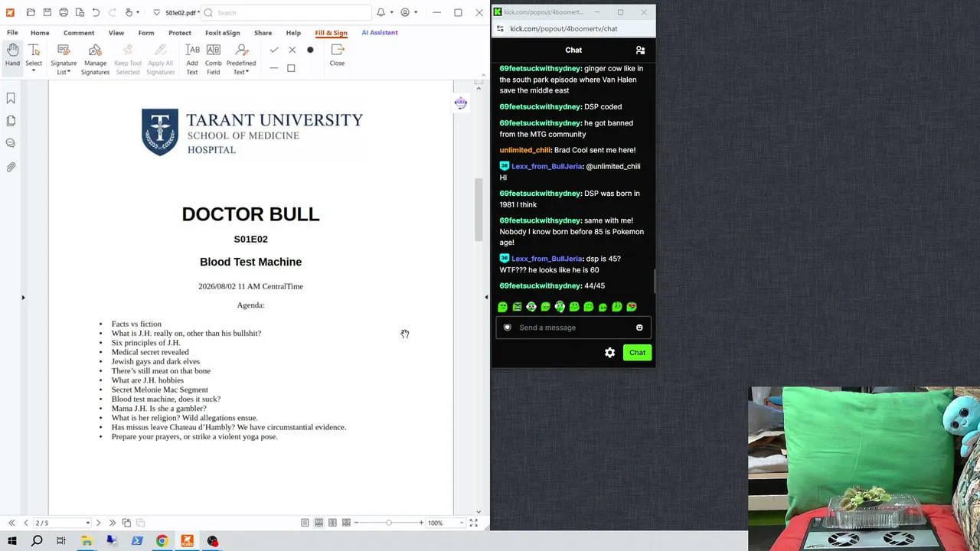This screenshot has height=551, width=980.
Task: Expand the customize quick access toolbar arrow
Action: click(x=157, y=12)
